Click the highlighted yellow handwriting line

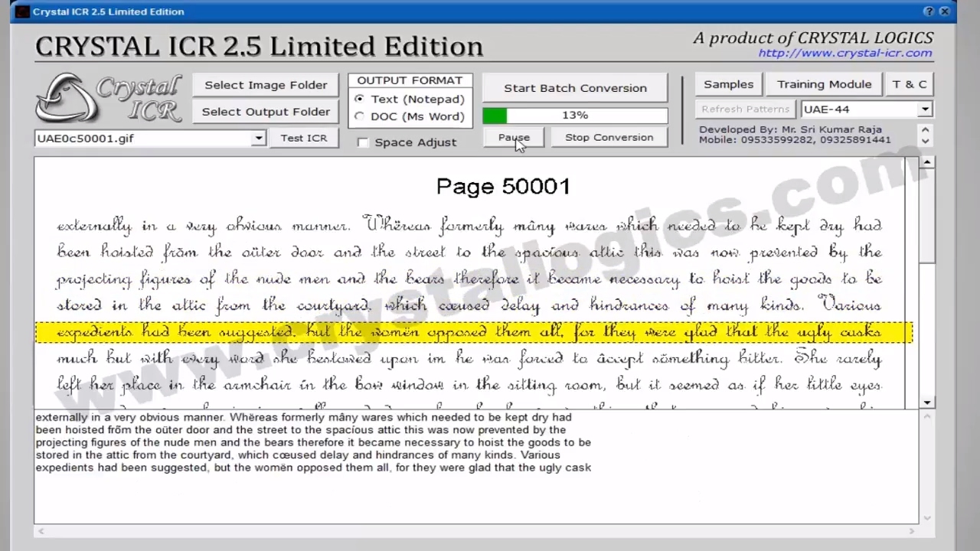tap(474, 332)
